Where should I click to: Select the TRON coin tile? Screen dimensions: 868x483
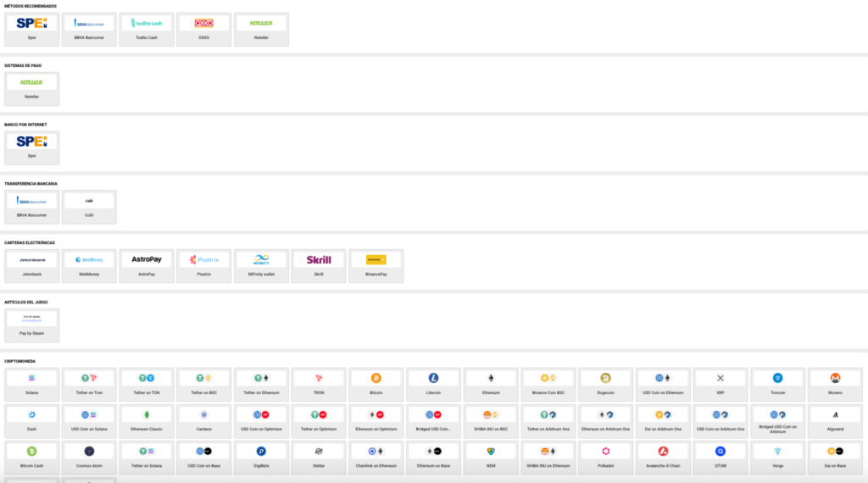click(319, 385)
